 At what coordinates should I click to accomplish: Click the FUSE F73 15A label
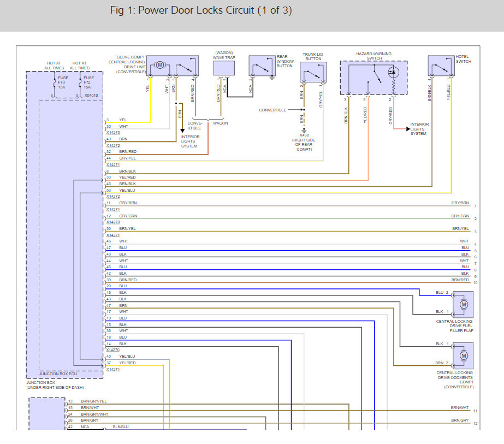63,82
